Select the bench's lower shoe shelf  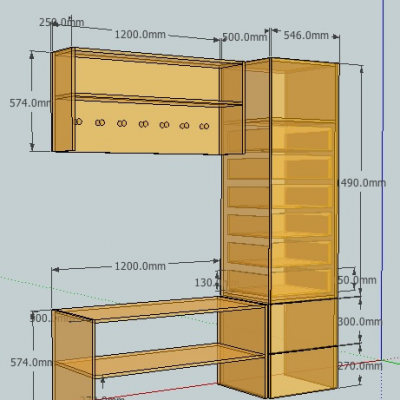[160, 360]
